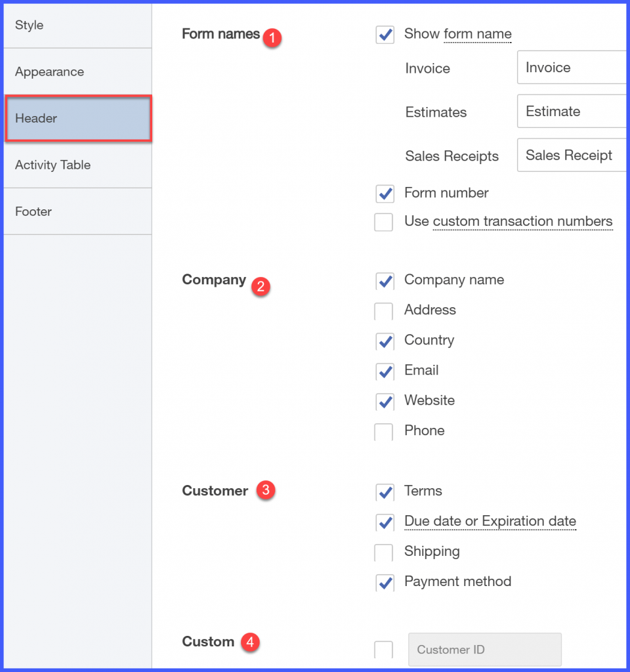Click the form name link
The height and width of the screenshot is (672, 630).
pos(478,34)
